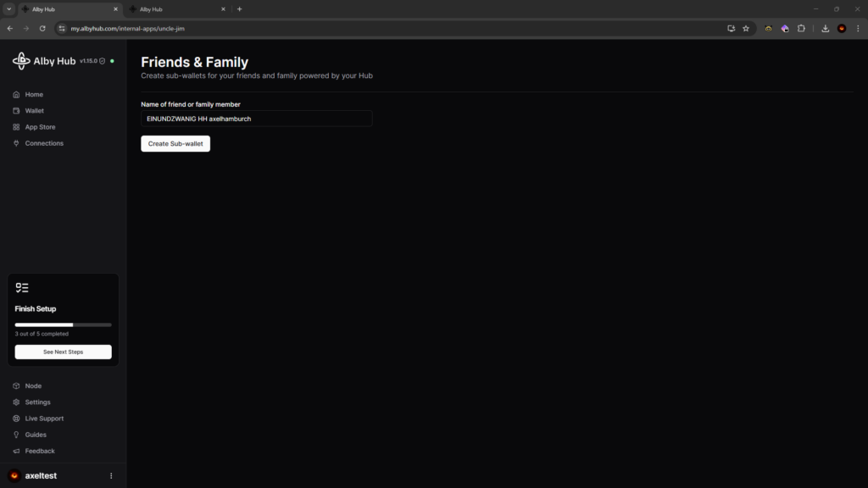The width and height of the screenshot is (868, 488).
Task: Open Live Support chat
Action: coord(44,419)
